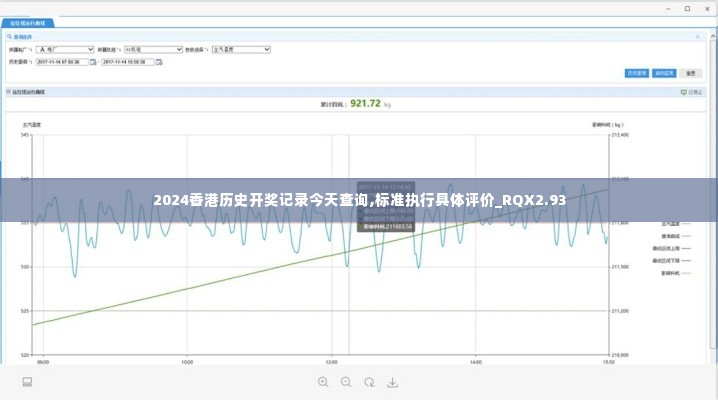The width and height of the screenshot is (718, 400).
Task: Toggle the last legend entry with the green line
Action: point(676,273)
